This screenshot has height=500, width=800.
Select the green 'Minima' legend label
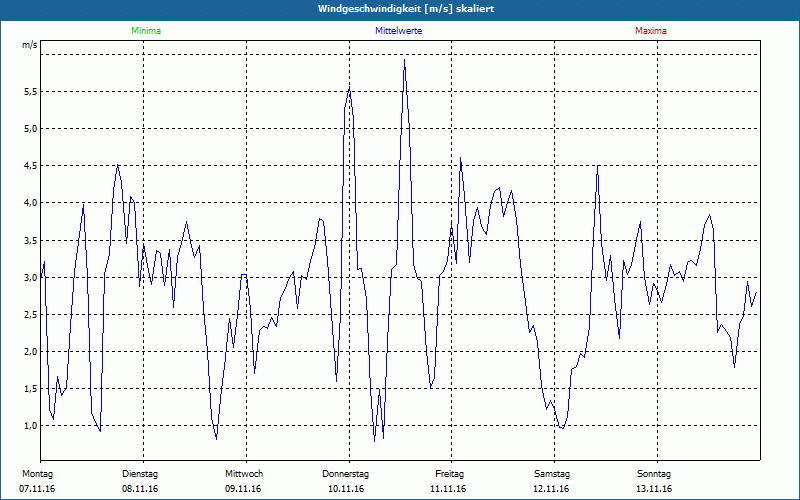[146, 31]
